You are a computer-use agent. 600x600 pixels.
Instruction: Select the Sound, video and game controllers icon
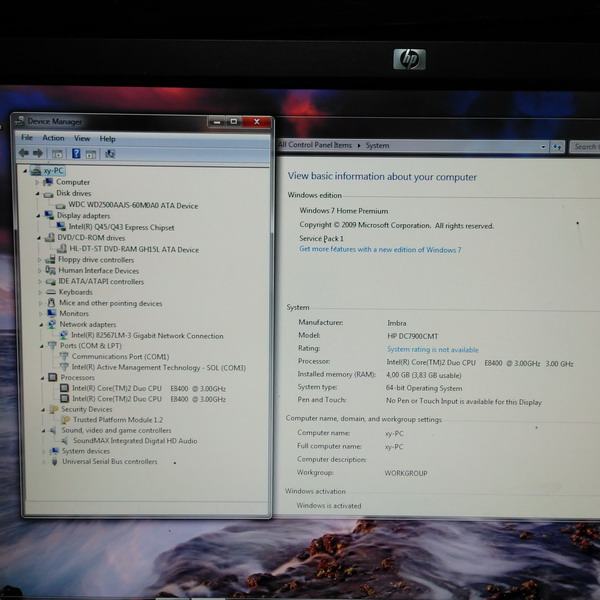[x=54, y=430]
